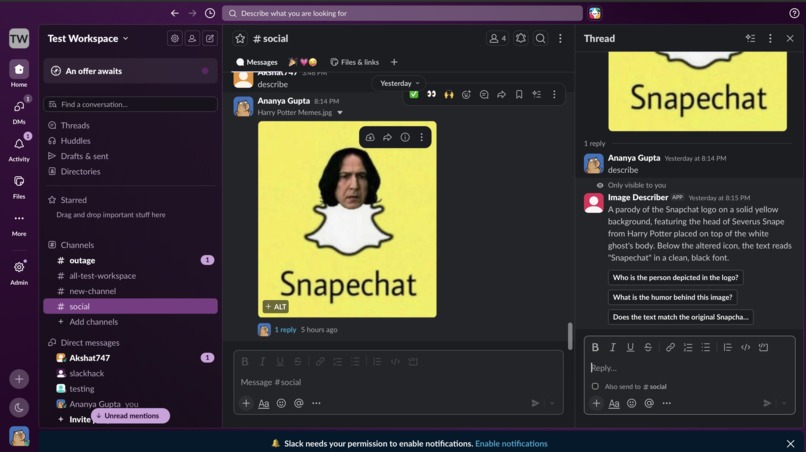Open send options dropdown in thread
The image size is (806, 452).
coord(784,403)
